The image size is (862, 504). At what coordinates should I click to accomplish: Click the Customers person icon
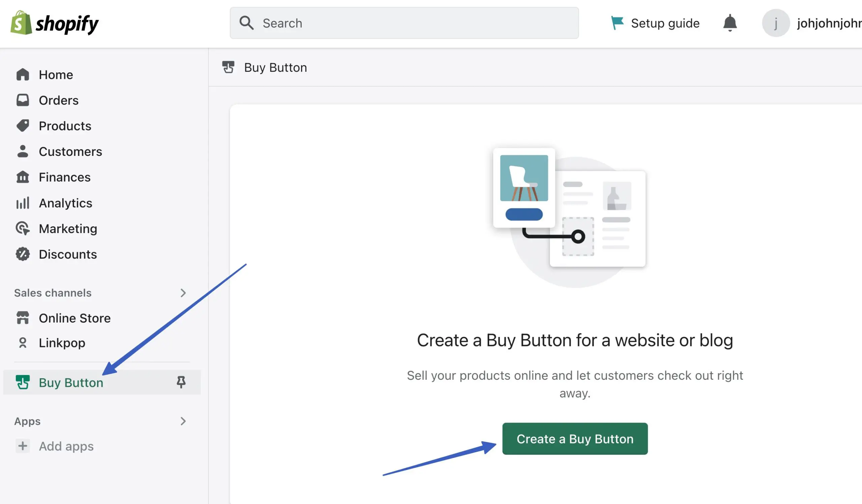point(23,151)
